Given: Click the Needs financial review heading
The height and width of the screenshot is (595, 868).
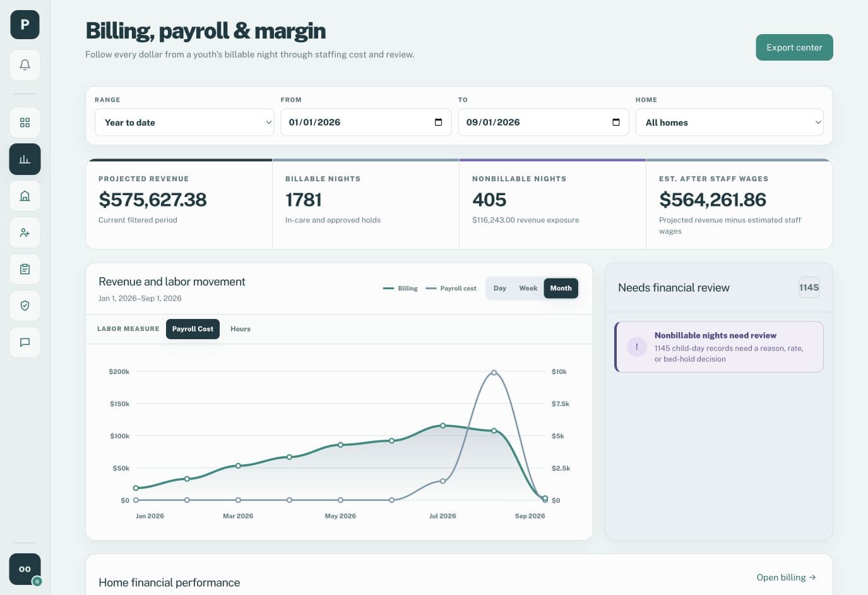Looking at the screenshot, I should point(674,287).
